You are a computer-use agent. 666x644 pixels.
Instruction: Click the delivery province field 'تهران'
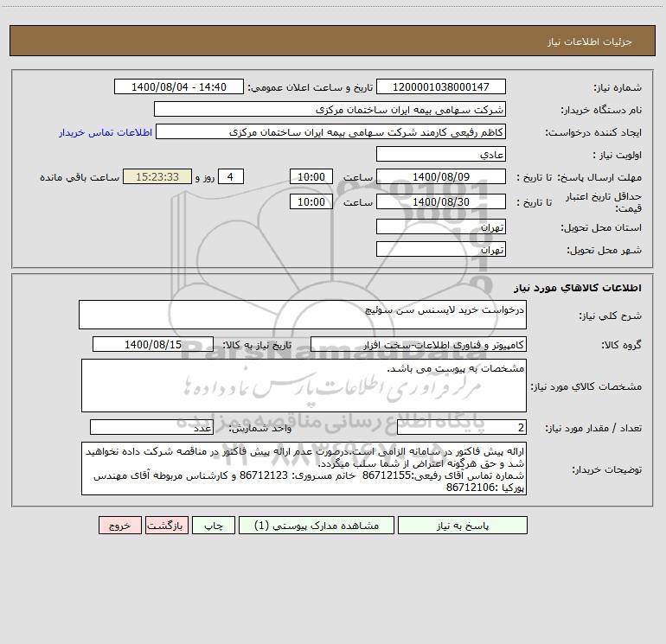pyautogui.click(x=441, y=226)
